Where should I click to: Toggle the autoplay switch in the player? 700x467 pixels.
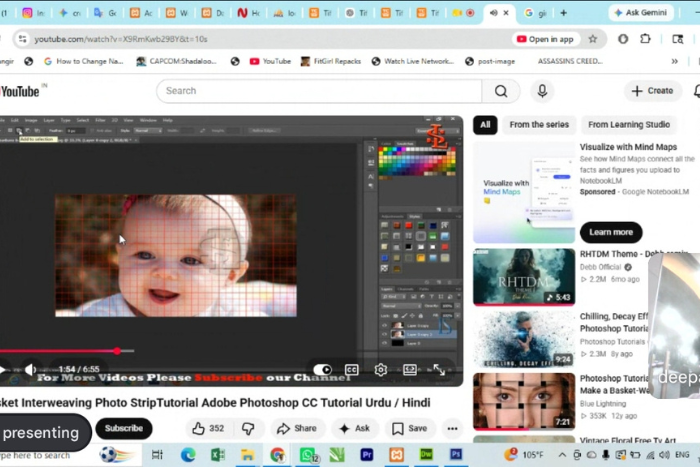coord(322,370)
